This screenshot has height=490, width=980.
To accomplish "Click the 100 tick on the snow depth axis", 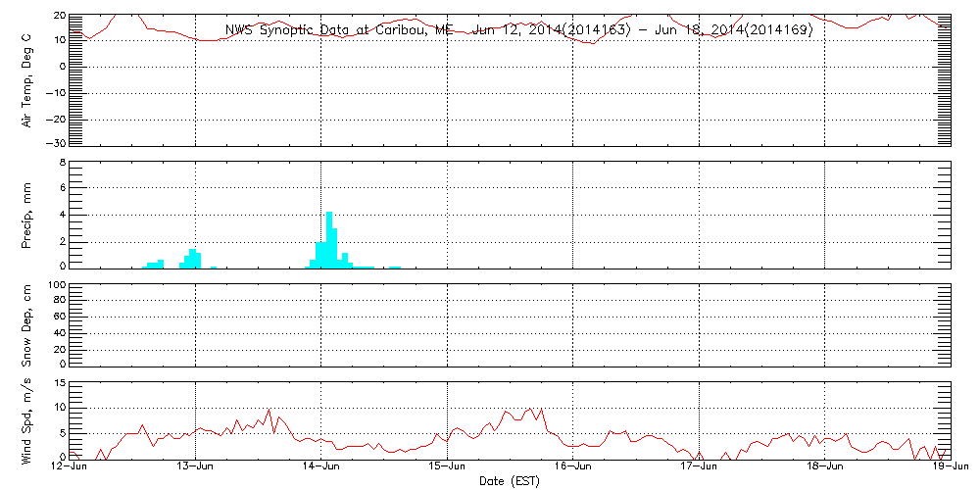I will point(55,286).
